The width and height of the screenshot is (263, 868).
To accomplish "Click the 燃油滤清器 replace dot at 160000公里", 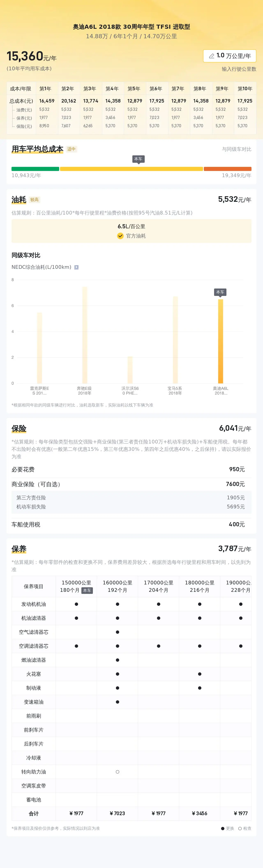I will click(118, 660).
